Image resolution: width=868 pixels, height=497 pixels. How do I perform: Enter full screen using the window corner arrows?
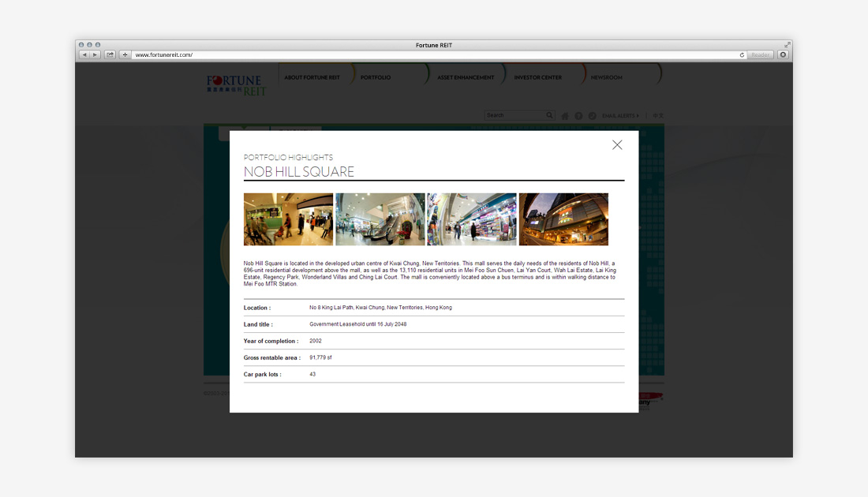coord(787,45)
